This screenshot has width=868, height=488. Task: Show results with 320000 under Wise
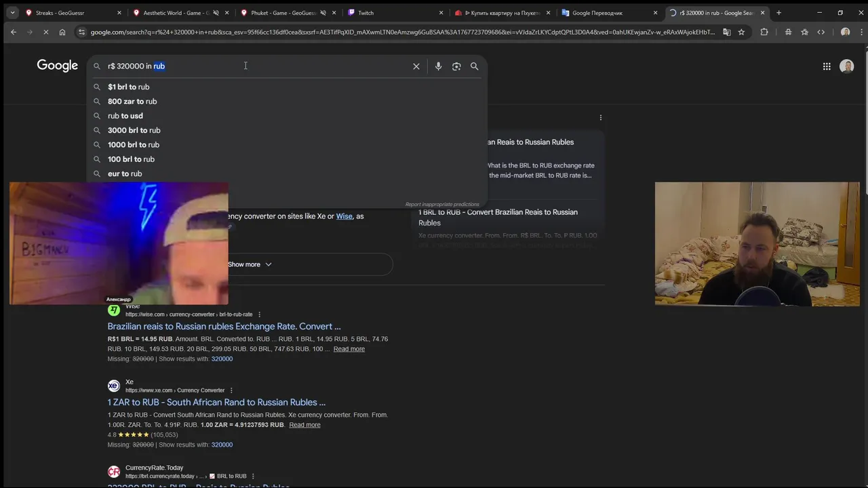[222, 359]
